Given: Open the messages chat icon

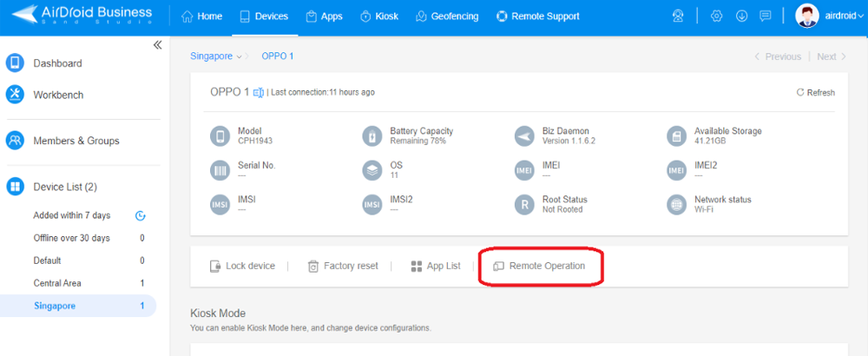Looking at the screenshot, I should (766, 16).
